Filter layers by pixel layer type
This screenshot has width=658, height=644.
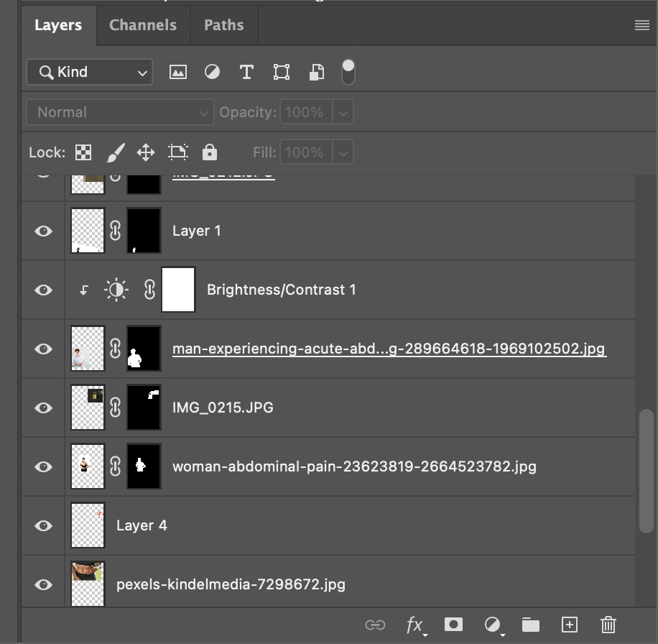[177, 72]
